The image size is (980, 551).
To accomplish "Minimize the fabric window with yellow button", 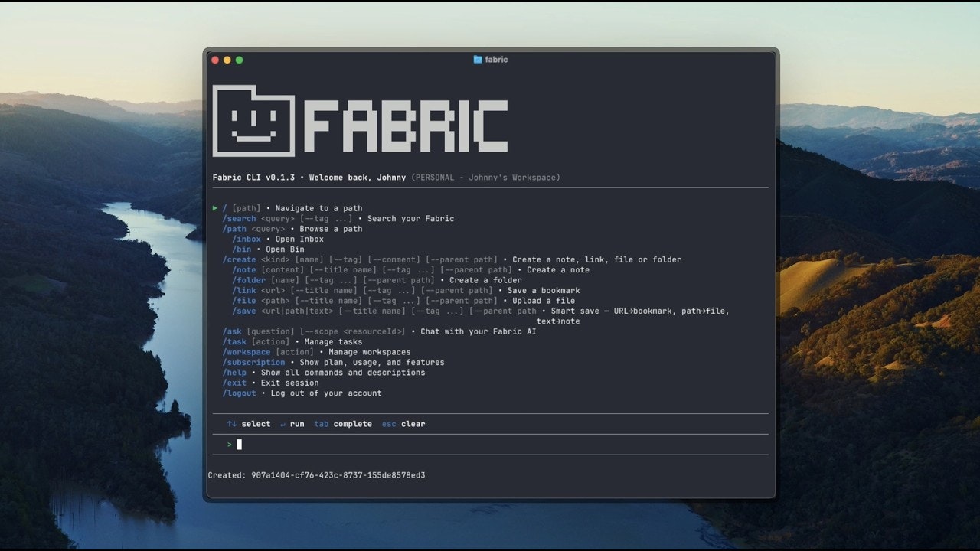I will coord(227,60).
